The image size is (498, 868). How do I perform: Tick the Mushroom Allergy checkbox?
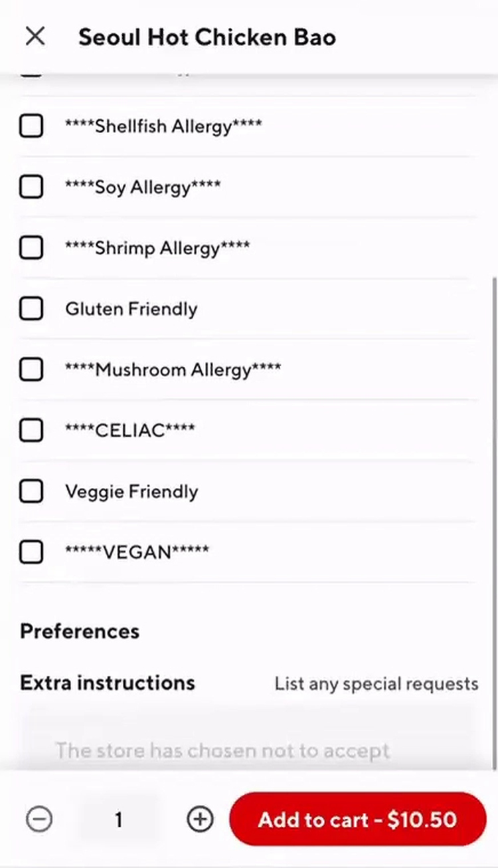[31, 370]
